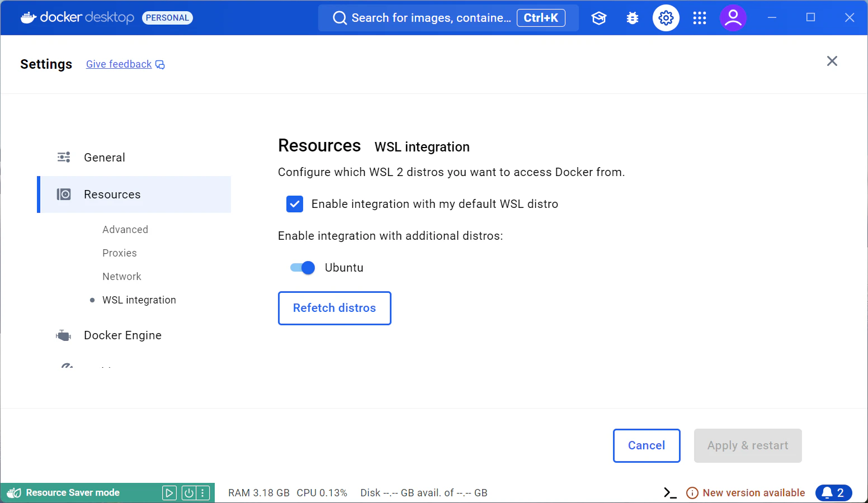Open the notifications bell badge
The width and height of the screenshot is (868, 503).
[x=834, y=493]
